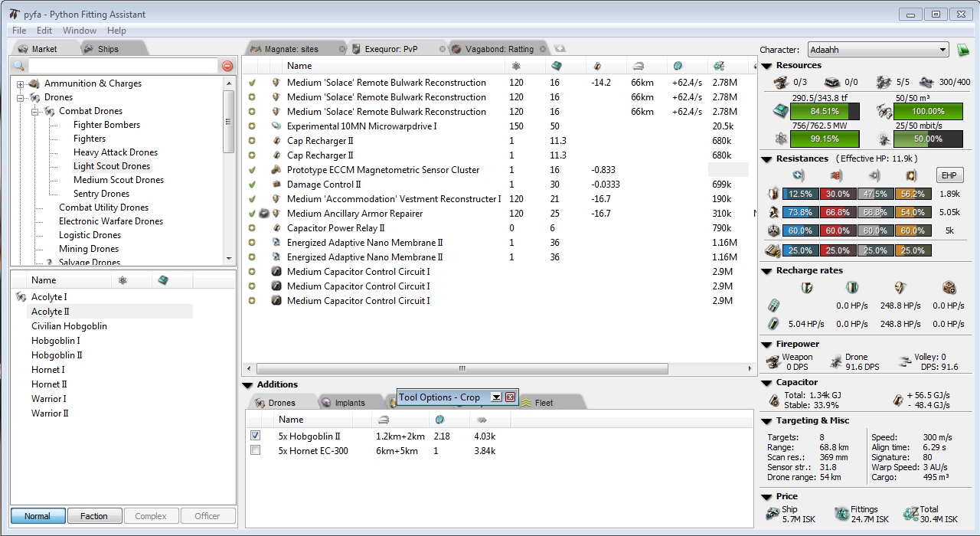Click the powergrid atom column header in fitting table
This screenshot has height=536, width=980.
pyautogui.click(x=515, y=66)
